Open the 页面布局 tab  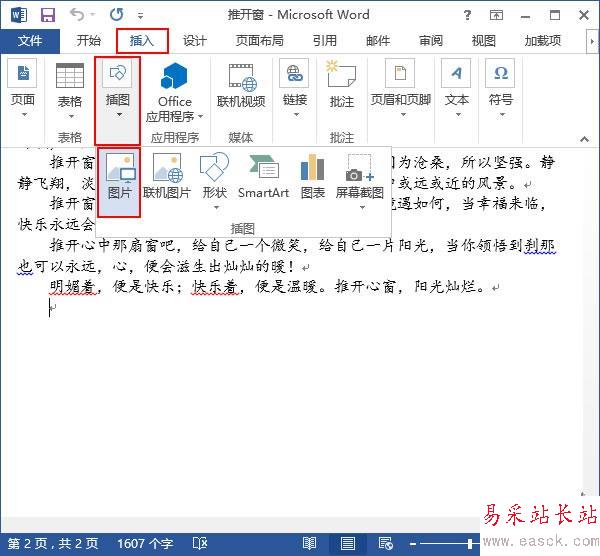259,41
